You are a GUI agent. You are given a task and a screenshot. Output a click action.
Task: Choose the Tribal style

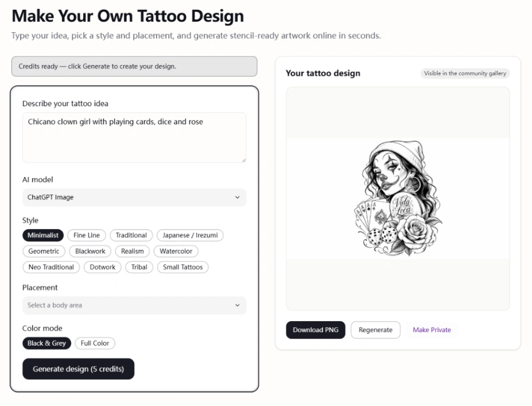pos(139,267)
